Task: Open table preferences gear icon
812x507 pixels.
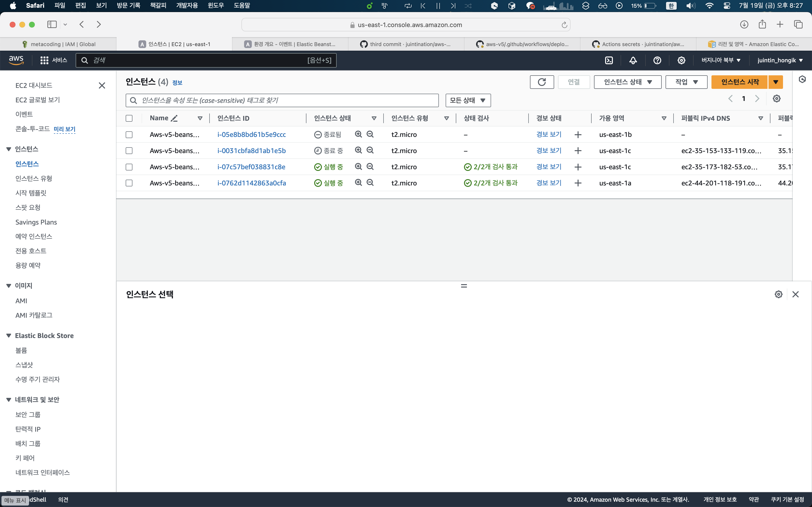Action: coord(776,99)
